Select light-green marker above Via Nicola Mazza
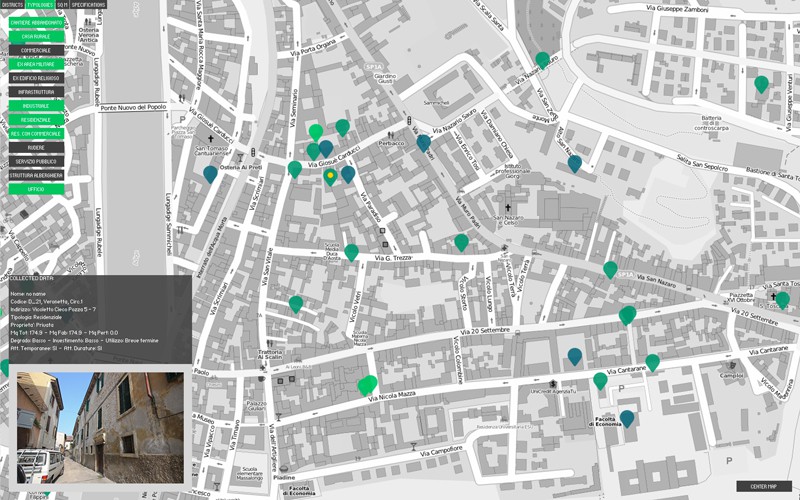The image size is (800, 500). (368, 385)
